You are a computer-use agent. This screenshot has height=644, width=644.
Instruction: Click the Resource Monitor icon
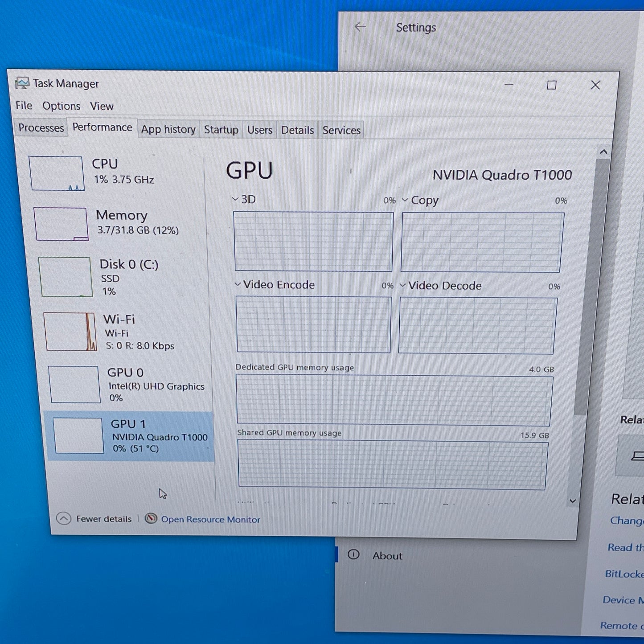pyautogui.click(x=151, y=518)
